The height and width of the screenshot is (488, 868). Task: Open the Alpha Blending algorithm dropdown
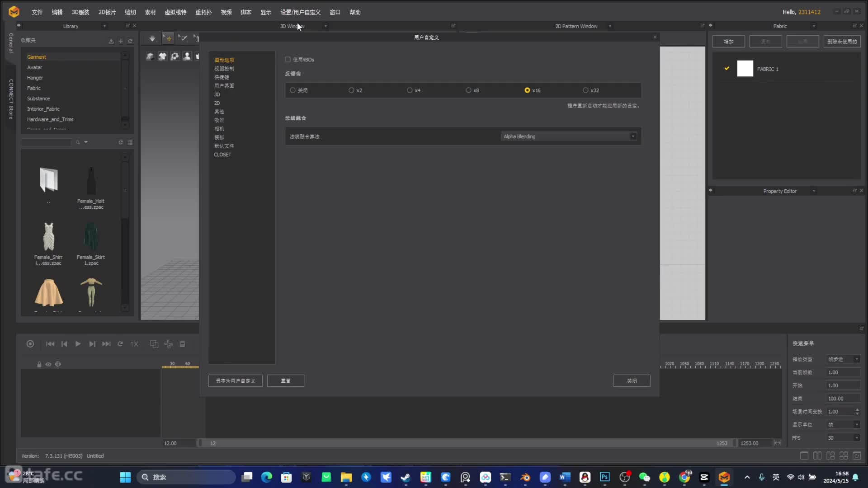(x=569, y=136)
